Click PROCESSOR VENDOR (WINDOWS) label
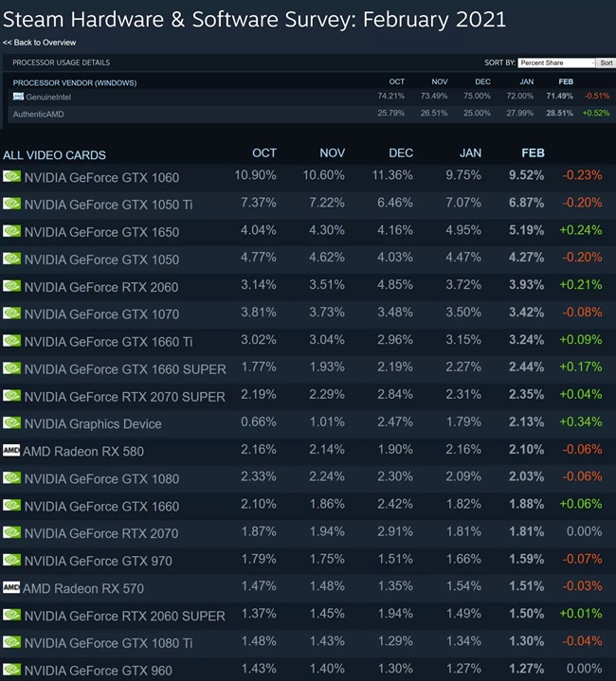This screenshot has width=616, height=681. [75, 83]
